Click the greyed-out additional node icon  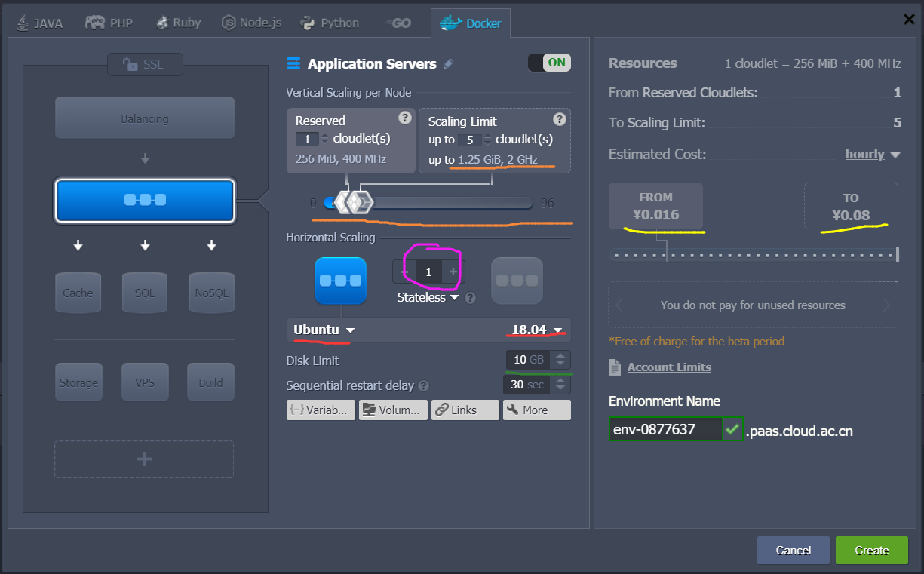pos(517,281)
